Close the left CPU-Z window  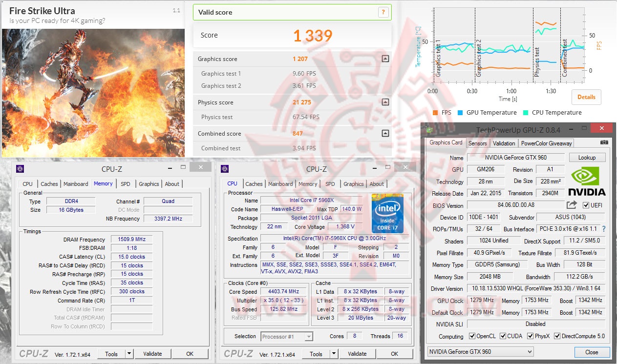(x=200, y=167)
